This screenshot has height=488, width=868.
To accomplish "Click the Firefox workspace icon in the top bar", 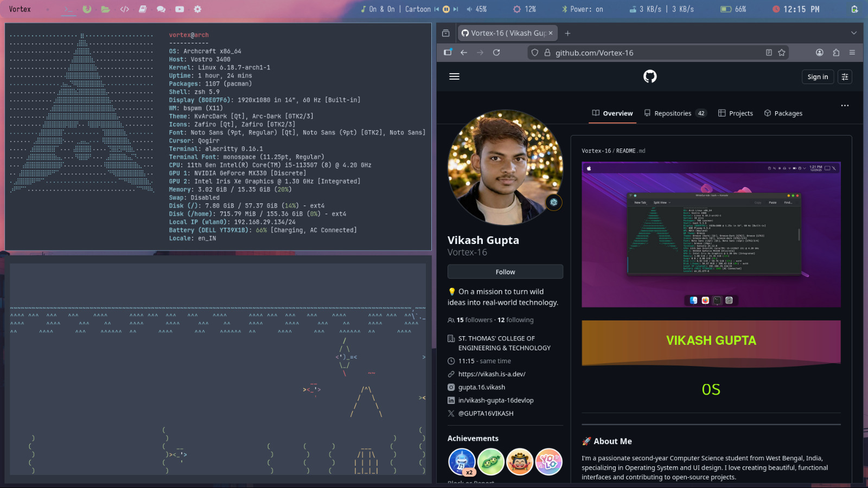I will [87, 9].
